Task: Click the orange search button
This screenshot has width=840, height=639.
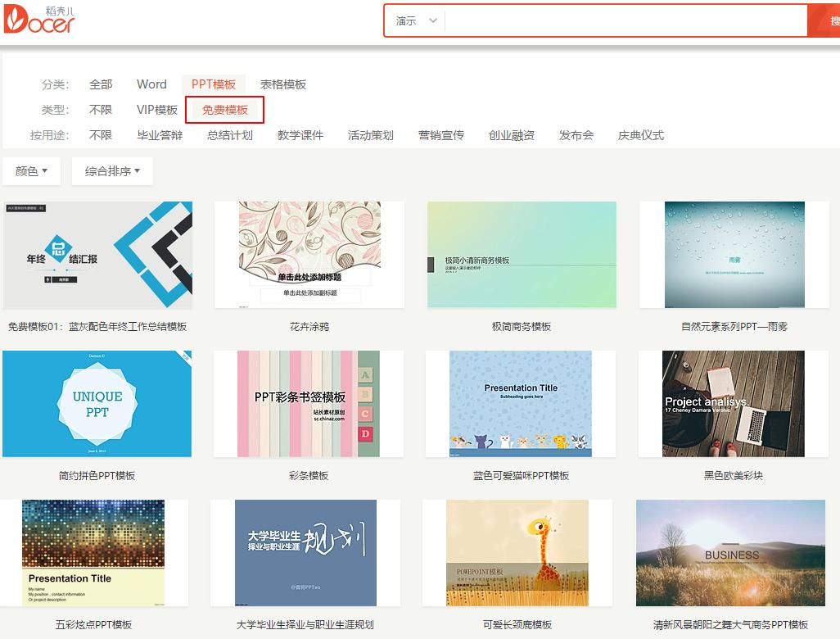Action: click(x=829, y=20)
